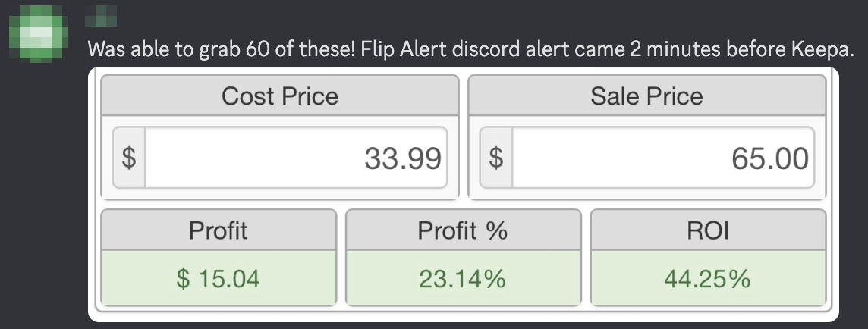The width and height of the screenshot is (868, 329).
Task: Click the Cost Price header label
Action: [279, 96]
